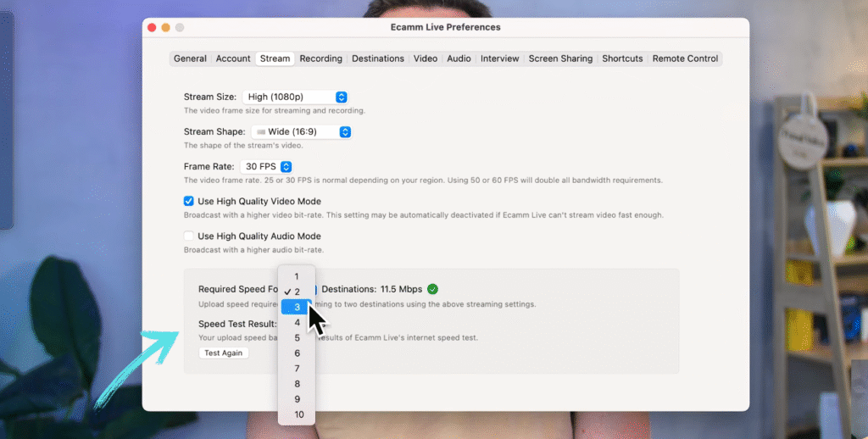Switch to the General tab

pyautogui.click(x=190, y=58)
